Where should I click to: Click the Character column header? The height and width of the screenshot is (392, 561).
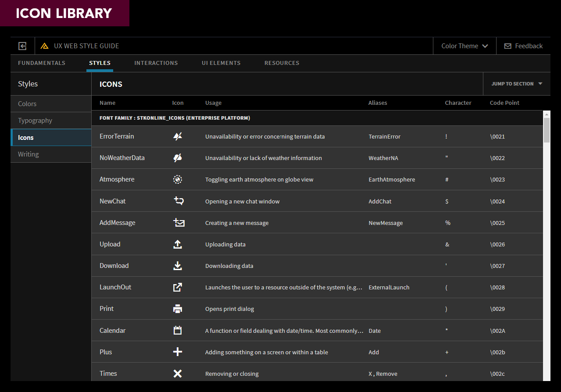[458, 103]
